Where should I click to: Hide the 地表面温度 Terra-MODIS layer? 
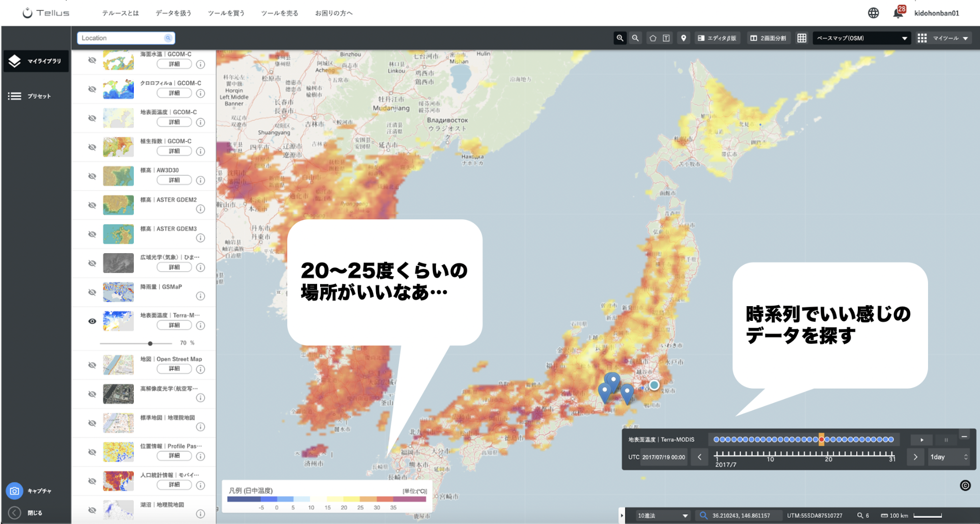tap(92, 321)
